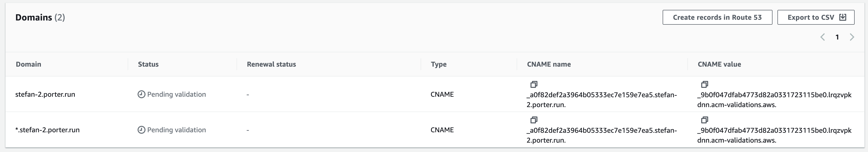Click the CNAME value column header
868x152 pixels.
pos(719,64)
